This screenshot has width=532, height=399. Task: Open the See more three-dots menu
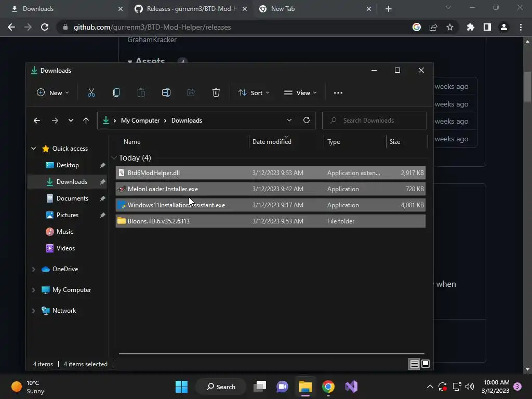pyautogui.click(x=338, y=92)
